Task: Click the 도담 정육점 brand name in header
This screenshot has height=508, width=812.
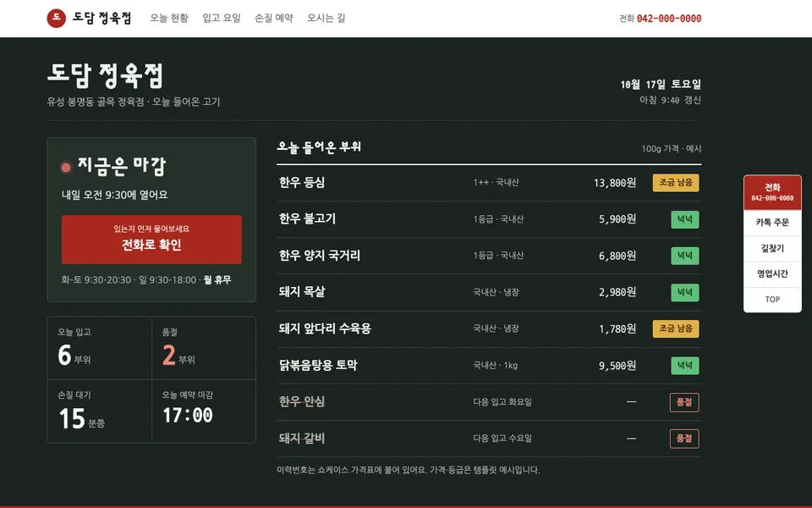Action: coord(101,18)
